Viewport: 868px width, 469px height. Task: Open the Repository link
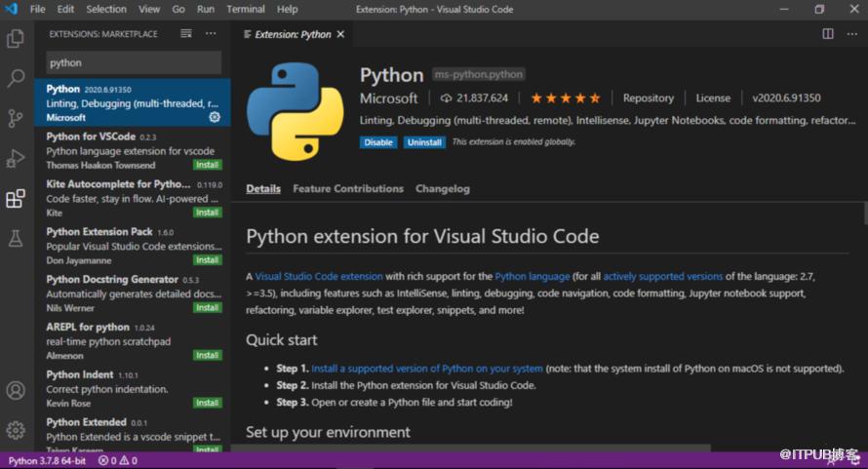[649, 98]
